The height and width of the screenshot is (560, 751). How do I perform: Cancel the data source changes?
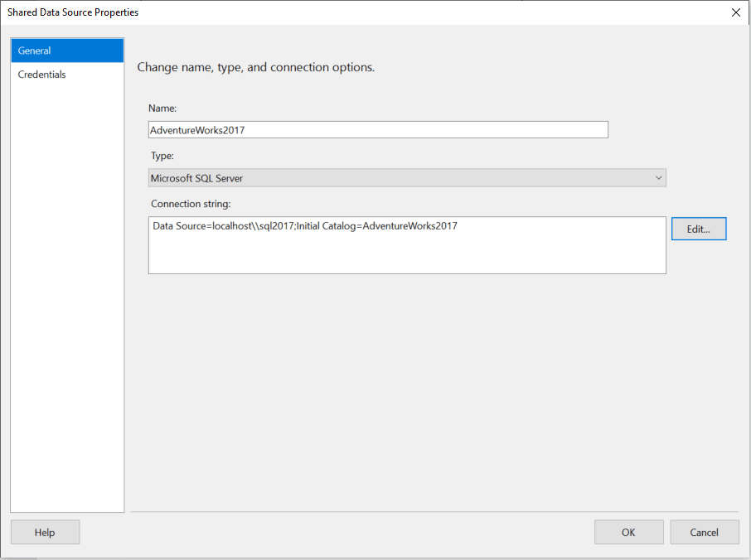704,532
